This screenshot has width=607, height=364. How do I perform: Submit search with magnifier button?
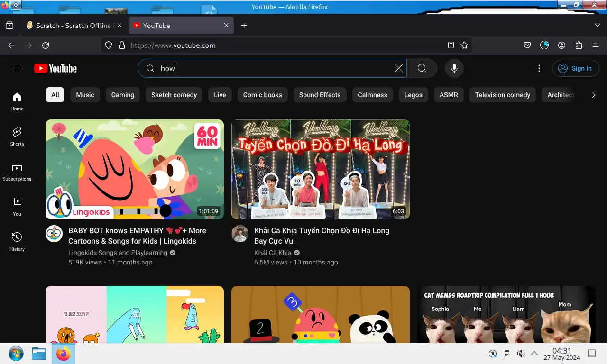422,68
